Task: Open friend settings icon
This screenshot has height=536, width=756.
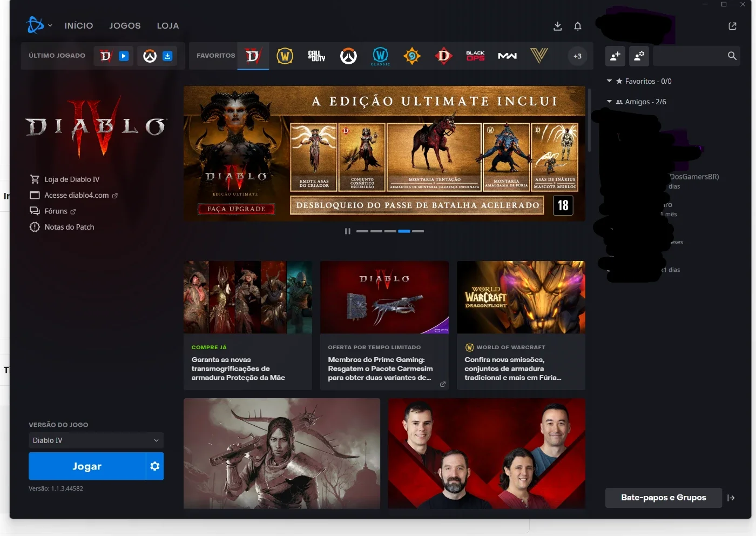Action: pyautogui.click(x=639, y=56)
